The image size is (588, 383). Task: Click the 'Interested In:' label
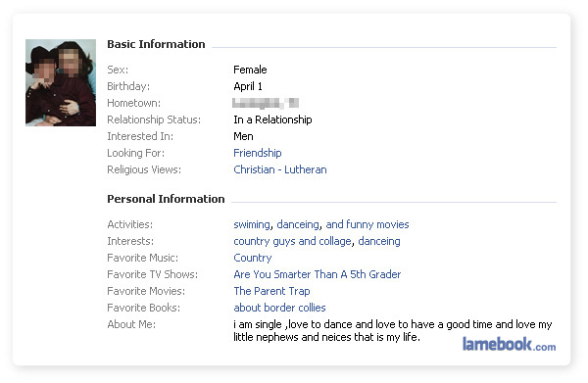tap(140, 136)
